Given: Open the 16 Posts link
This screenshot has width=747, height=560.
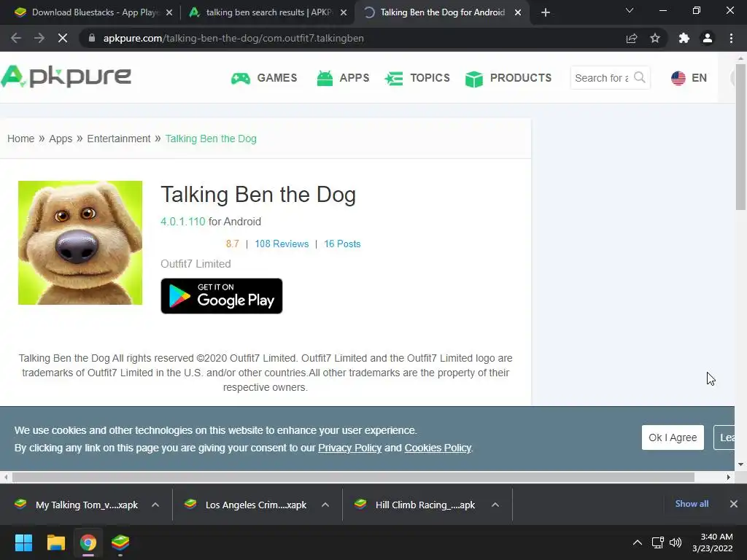Looking at the screenshot, I should pyautogui.click(x=342, y=244).
